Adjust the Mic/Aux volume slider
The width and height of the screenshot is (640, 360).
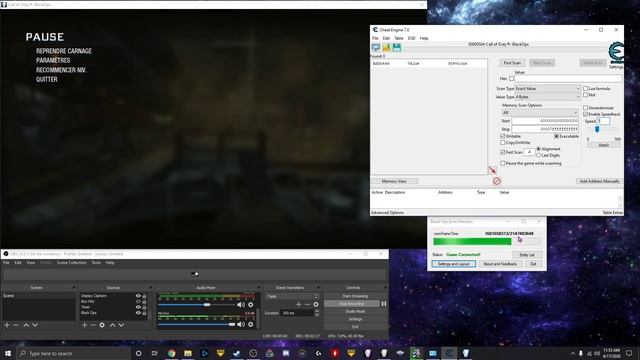tap(232, 324)
